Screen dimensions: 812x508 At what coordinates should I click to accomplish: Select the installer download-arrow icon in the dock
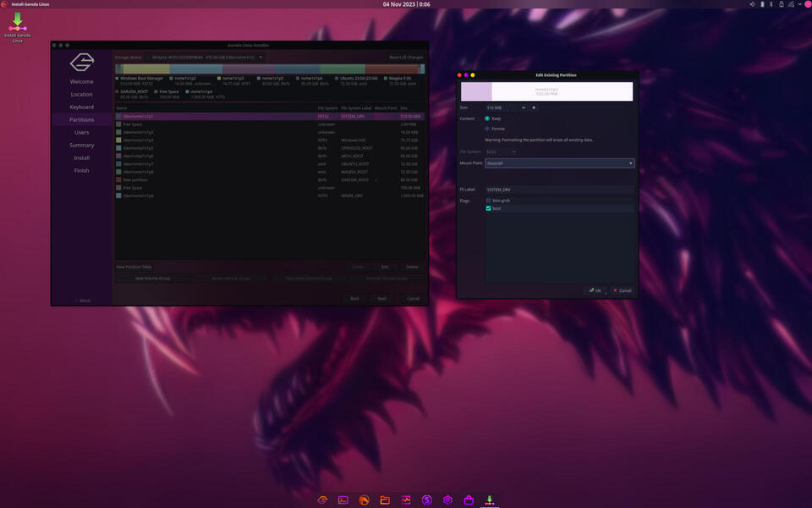pos(490,500)
